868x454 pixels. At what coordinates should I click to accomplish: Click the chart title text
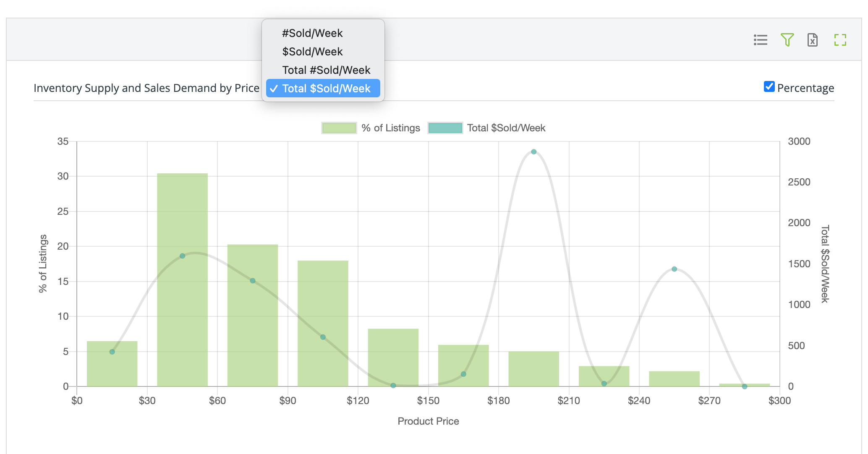(x=146, y=88)
